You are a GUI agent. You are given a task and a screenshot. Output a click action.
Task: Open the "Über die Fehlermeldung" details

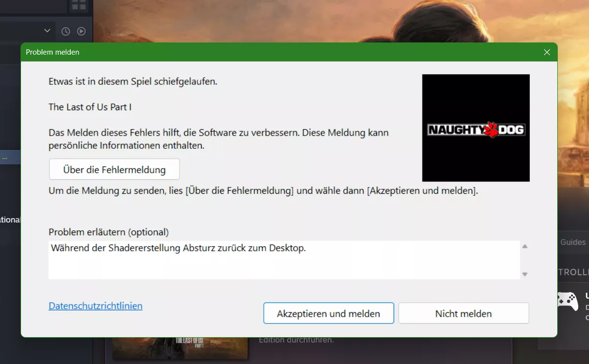(x=114, y=169)
